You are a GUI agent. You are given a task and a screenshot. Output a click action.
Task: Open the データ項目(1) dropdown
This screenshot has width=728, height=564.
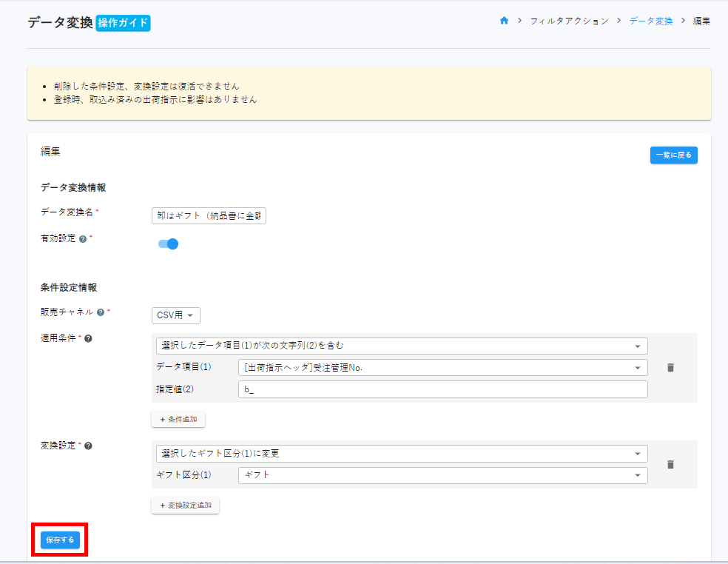click(x=442, y=368)
